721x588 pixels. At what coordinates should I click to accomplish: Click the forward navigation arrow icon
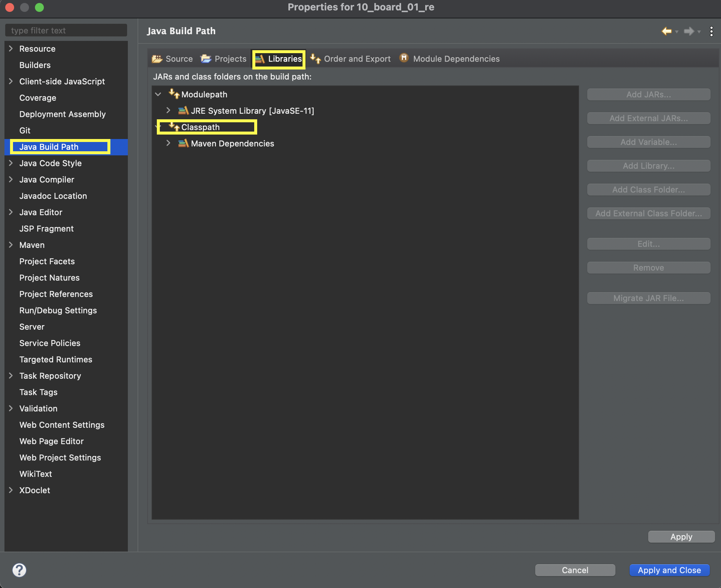[x=689, y=31]
